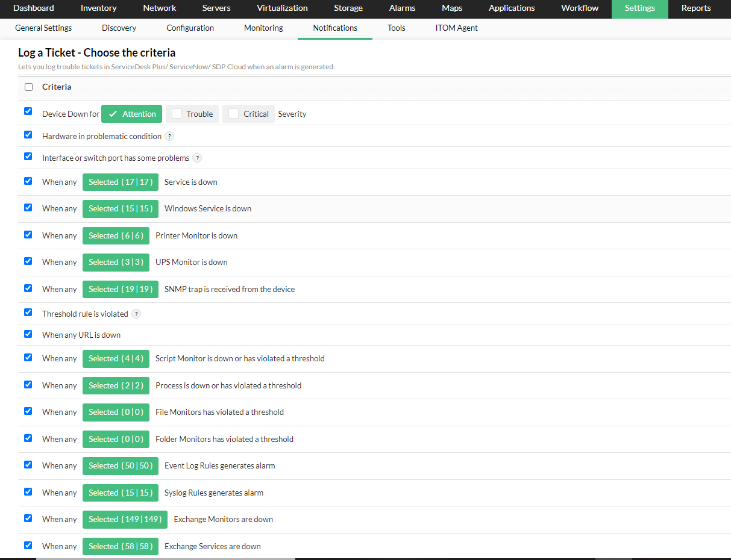Open Selected (149|149) list for Exchange Monitors
The width and height of the screenshot is (731, 560).
coord(125,519)
